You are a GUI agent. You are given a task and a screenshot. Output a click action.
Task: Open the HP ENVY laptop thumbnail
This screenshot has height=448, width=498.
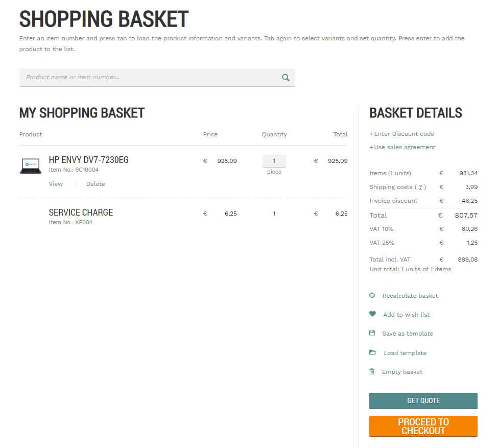pos(31,166)
